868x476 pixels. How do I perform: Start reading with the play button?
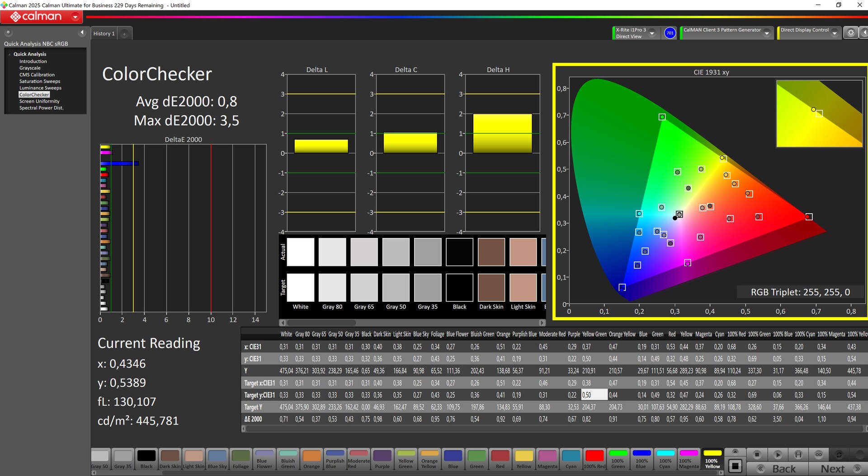(x=778, y=454)
